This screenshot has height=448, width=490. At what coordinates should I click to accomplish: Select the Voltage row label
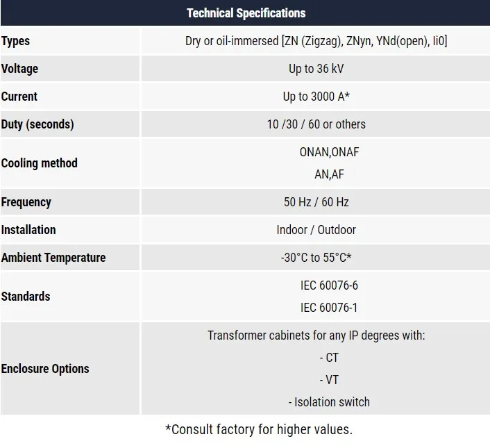coord(20,69)
